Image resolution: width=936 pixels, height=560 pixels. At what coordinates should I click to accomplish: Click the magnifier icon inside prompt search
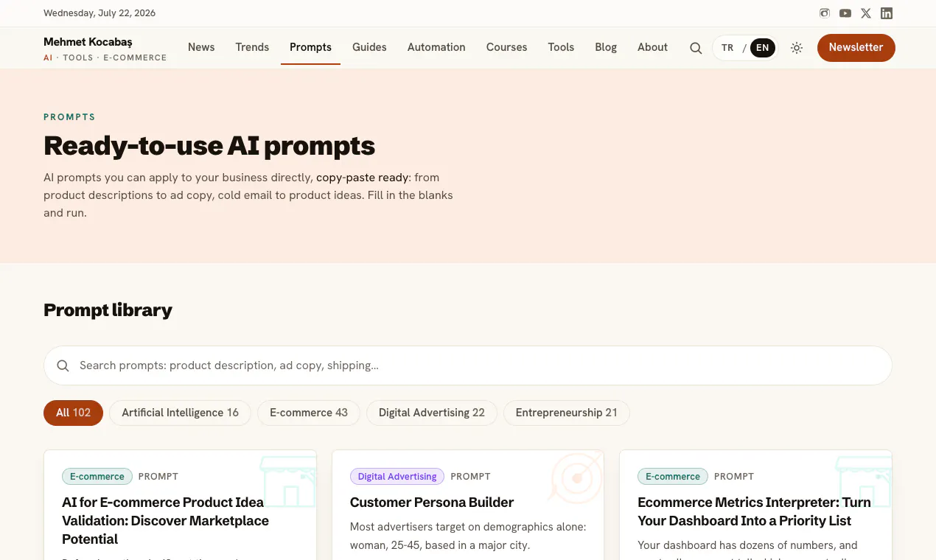point(63,365)
